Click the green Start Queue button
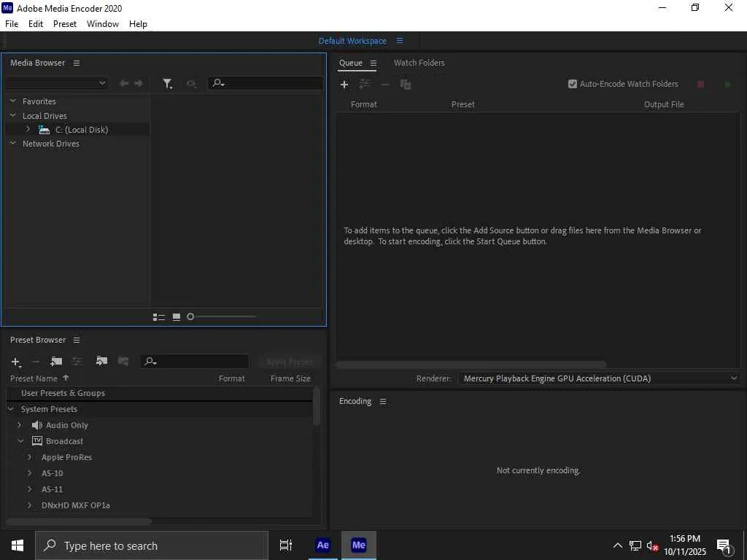Viewport: 747px width, 560px height. (727, 85)
